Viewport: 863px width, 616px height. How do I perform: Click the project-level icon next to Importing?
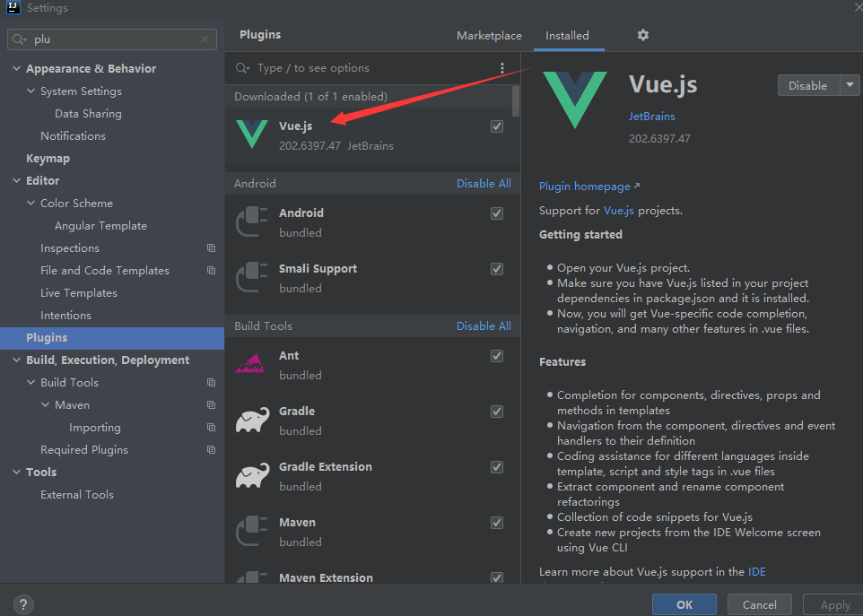click(x=211, y=428)
